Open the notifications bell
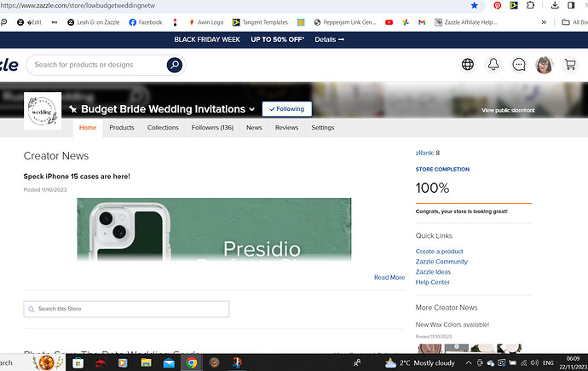588x371 pixels. (493, 65)
